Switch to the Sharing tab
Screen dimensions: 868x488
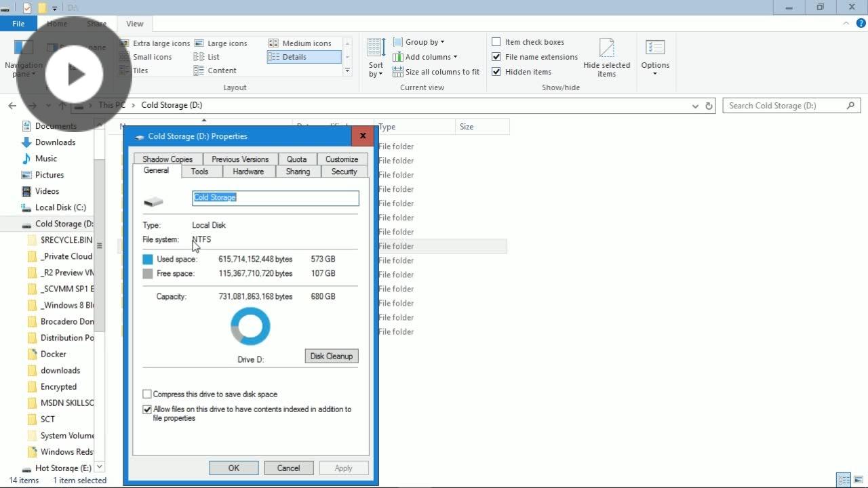tap(298, 172)
